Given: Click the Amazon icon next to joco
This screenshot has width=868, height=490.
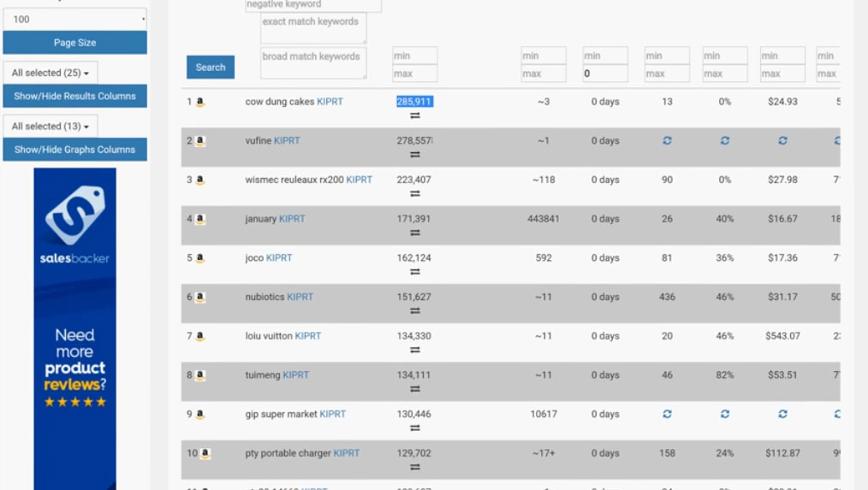Looking at the screenshot, I should coord(199,258).
